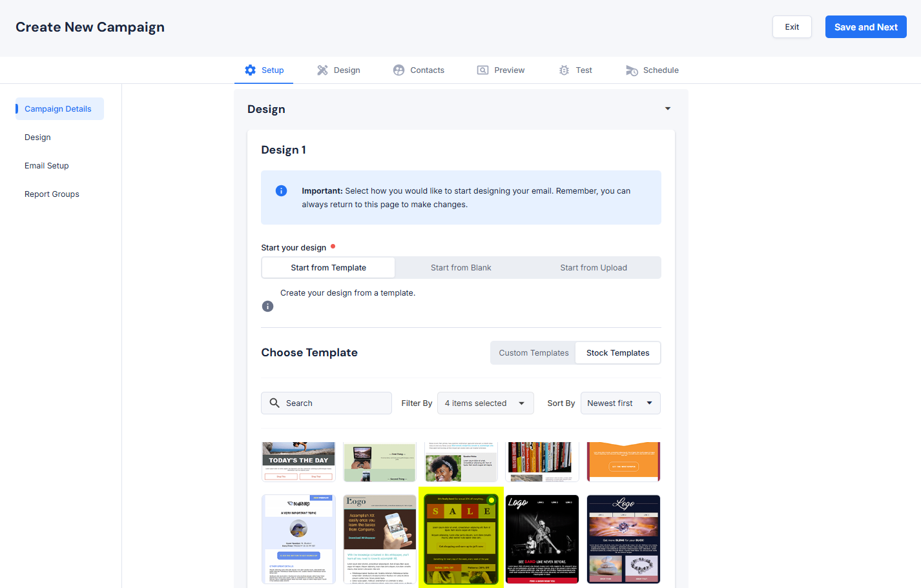
Task: Select Start from Upload option
Action: (594, 267)
